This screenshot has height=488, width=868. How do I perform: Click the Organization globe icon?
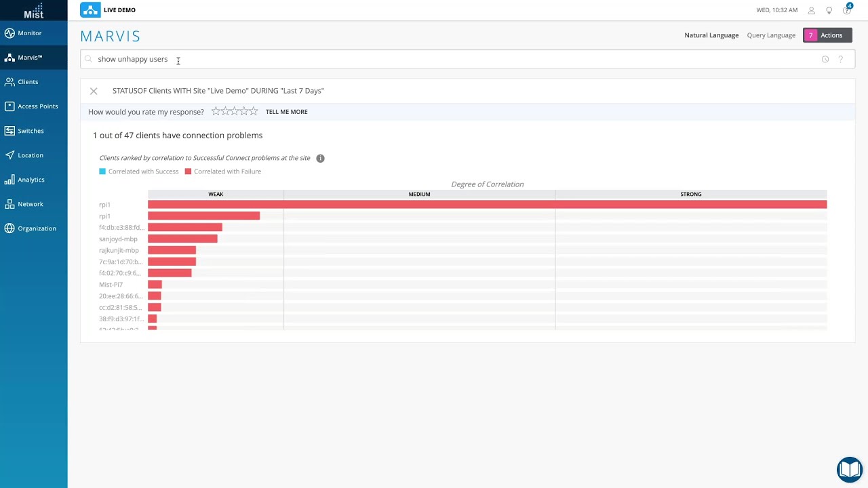pos(9,228)
